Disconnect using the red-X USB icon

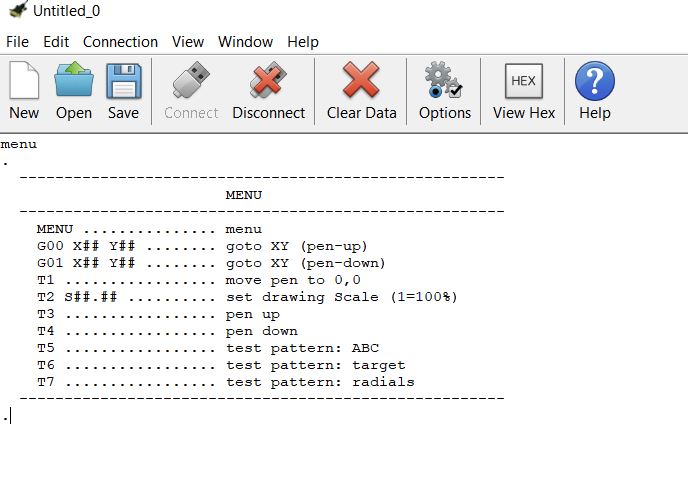[268, 79]
